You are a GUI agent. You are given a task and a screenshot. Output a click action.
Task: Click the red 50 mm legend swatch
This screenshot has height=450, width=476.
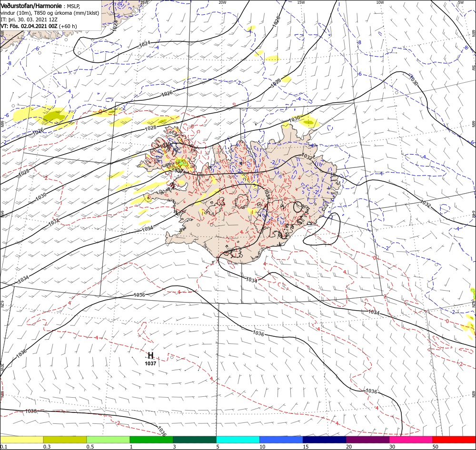(x=454, y=440)
